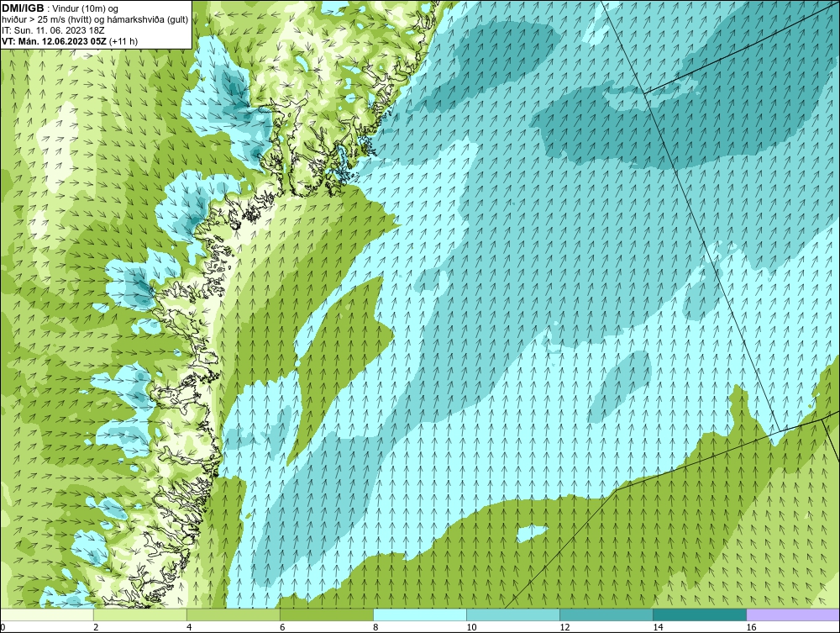840x633 pixels.
Task: Click the 10–12 m/s legend color swatch
Action: coord(513,615)
